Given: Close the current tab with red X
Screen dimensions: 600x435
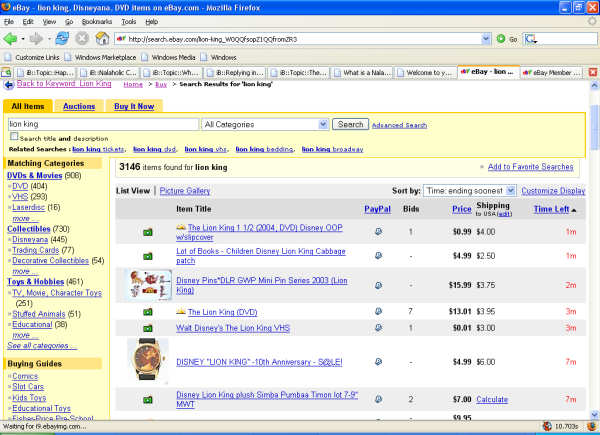Looking at the screenshot, I should pyautogui.click(x=593, y=72).
